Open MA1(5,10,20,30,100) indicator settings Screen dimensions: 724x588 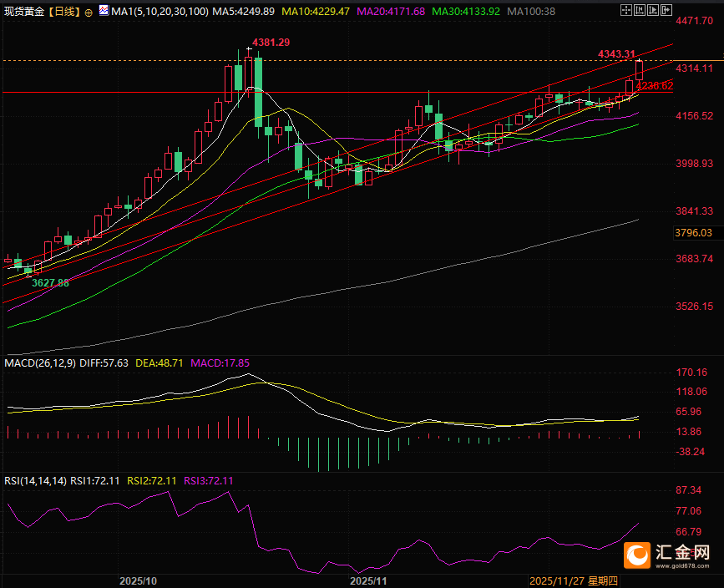click(159, 12)
